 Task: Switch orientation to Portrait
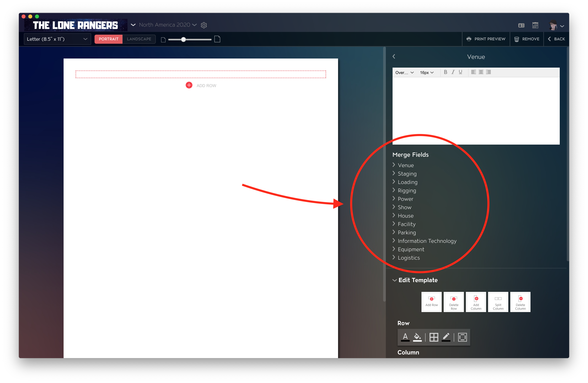pos(108,39)
